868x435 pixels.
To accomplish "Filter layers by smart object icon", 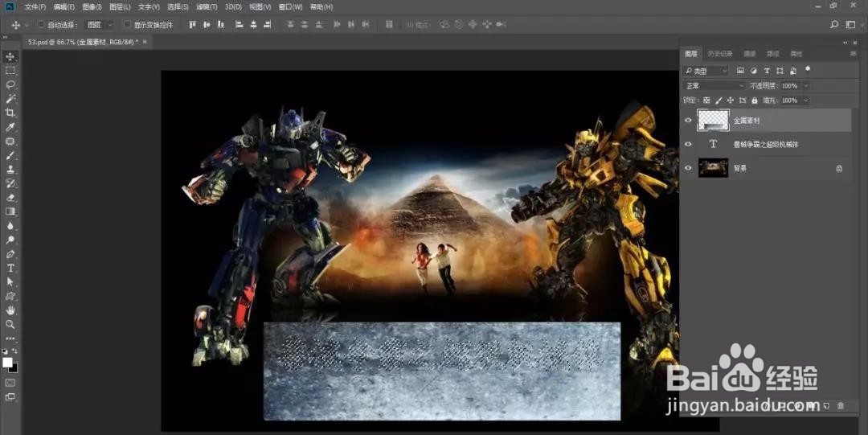I will (x=793, y=71).
